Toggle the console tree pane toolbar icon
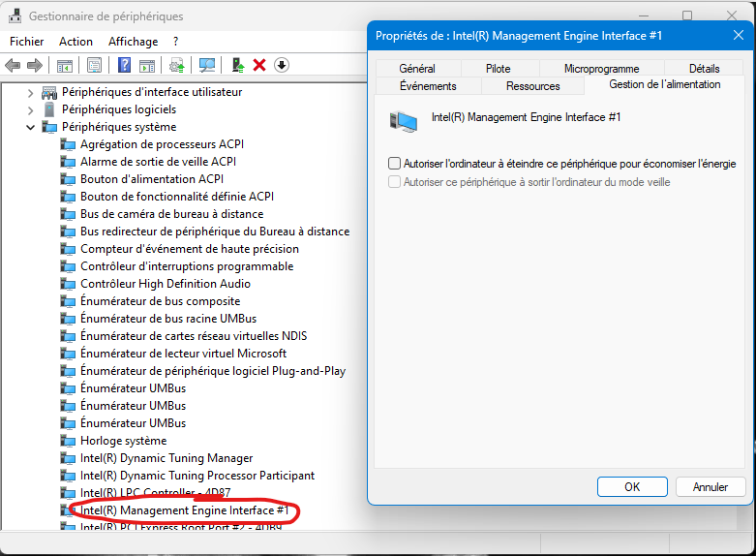 coord(65,65)
